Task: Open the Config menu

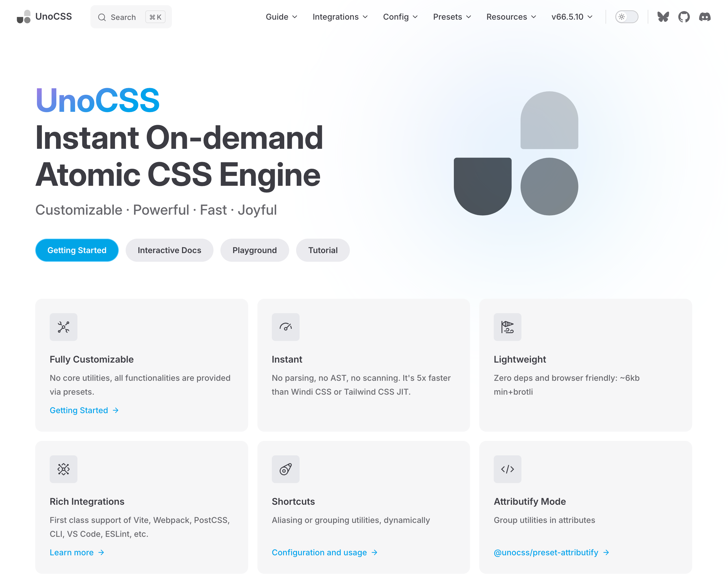Action: [x=400, y=17]
